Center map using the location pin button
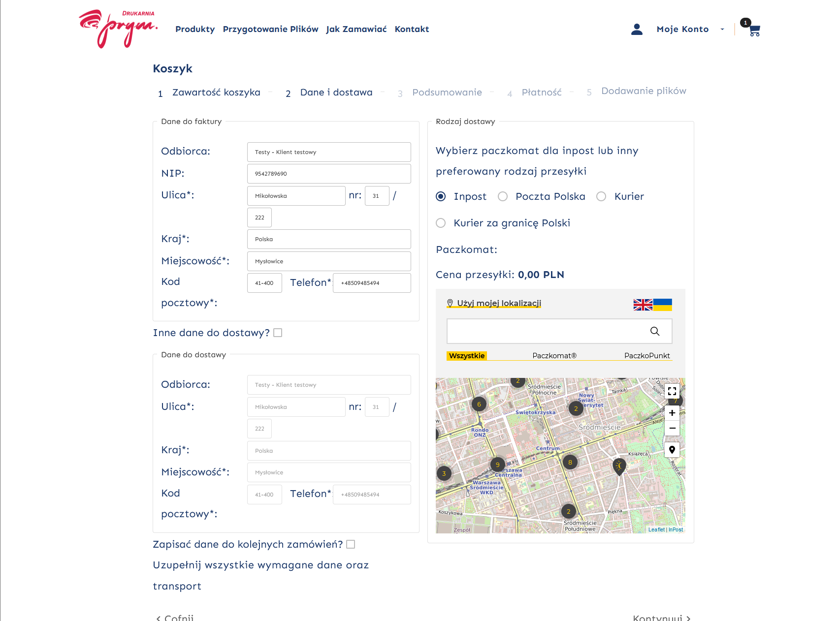Image resolution: width=840 pixels, height=621 pixels. coord(672,450)
